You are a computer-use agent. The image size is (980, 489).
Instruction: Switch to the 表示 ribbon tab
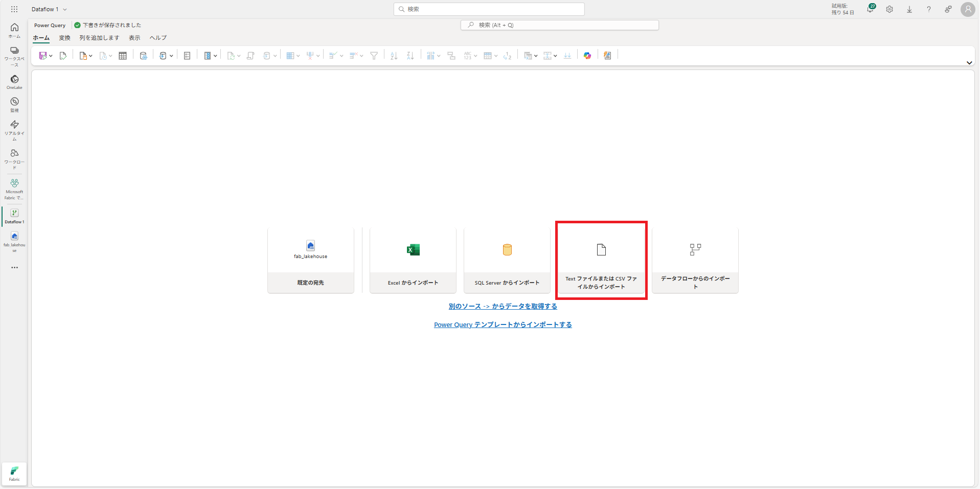tap(134, 38)
